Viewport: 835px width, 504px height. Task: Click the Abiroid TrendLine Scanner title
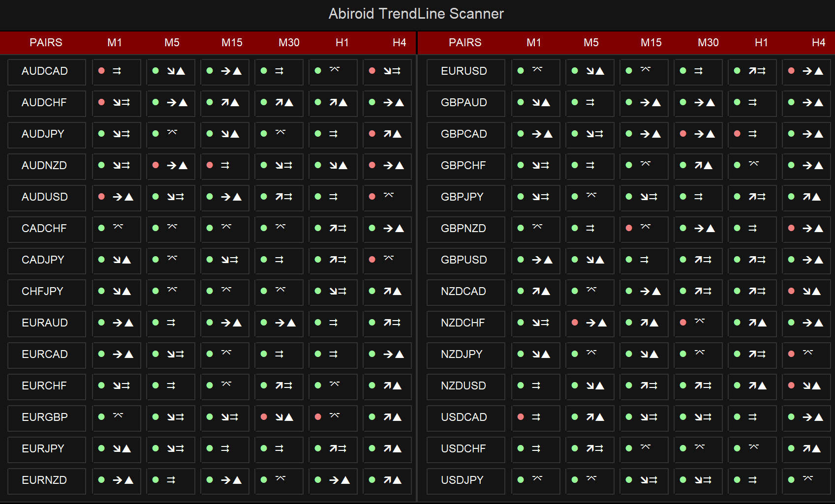click(416, 14)
